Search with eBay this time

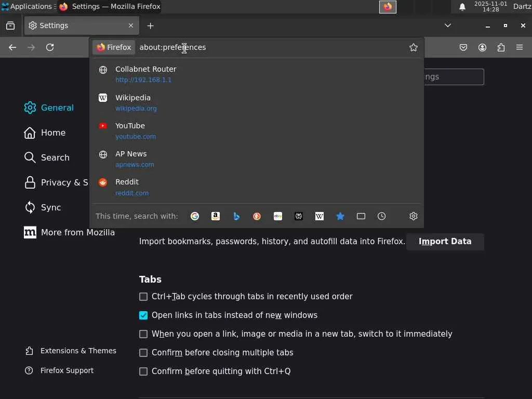(x=278, y=216)
